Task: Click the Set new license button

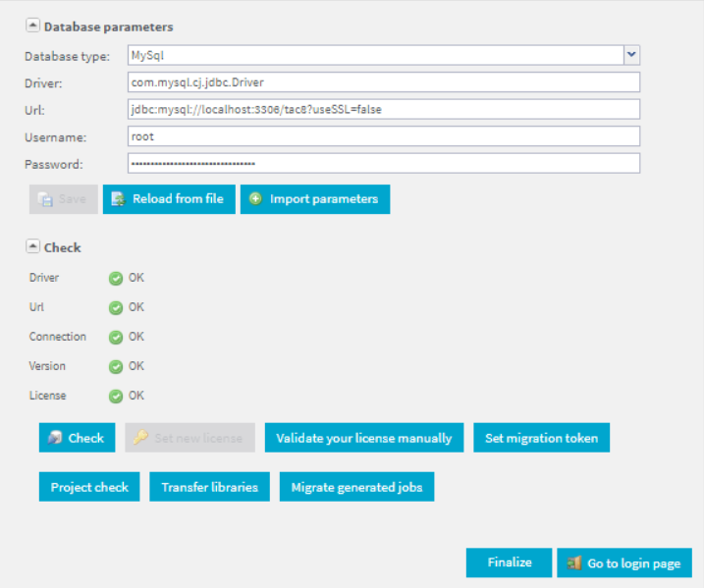Action: click(190, 438)
